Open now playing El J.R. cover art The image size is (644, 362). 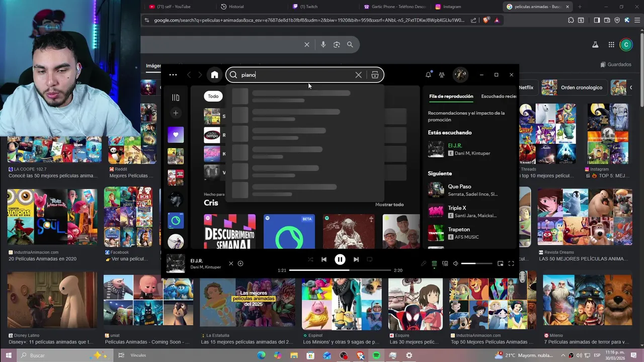(x=176, y=263)
